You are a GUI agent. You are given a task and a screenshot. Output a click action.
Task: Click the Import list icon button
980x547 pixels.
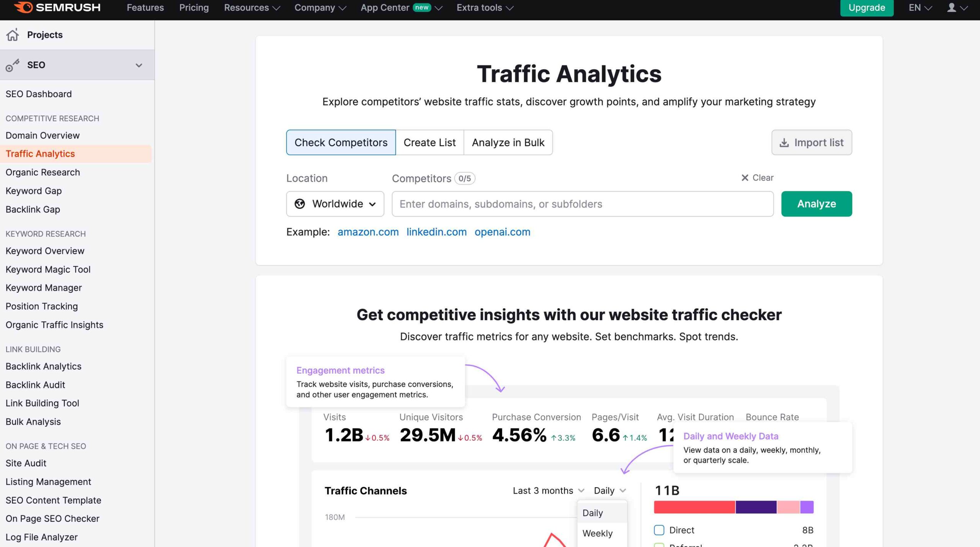[x=783, y=142]
